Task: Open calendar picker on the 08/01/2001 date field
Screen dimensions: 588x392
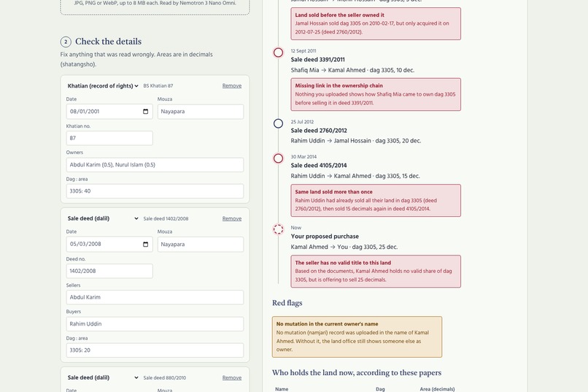Action: 145,112
